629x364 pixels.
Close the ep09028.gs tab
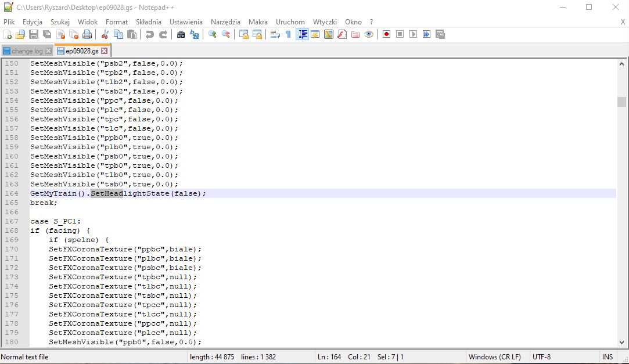pyautogui.click(x=105, y=51)
